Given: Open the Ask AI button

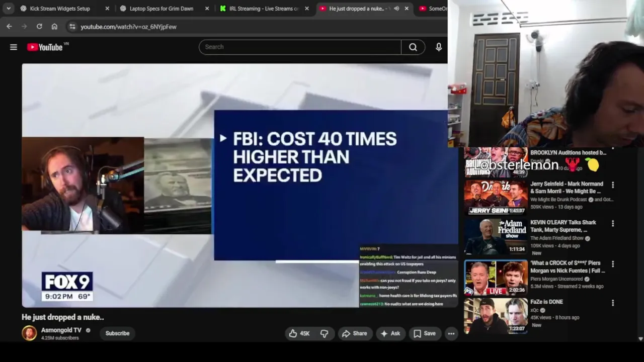Looking at the screenshot, I should coord(390,333).
